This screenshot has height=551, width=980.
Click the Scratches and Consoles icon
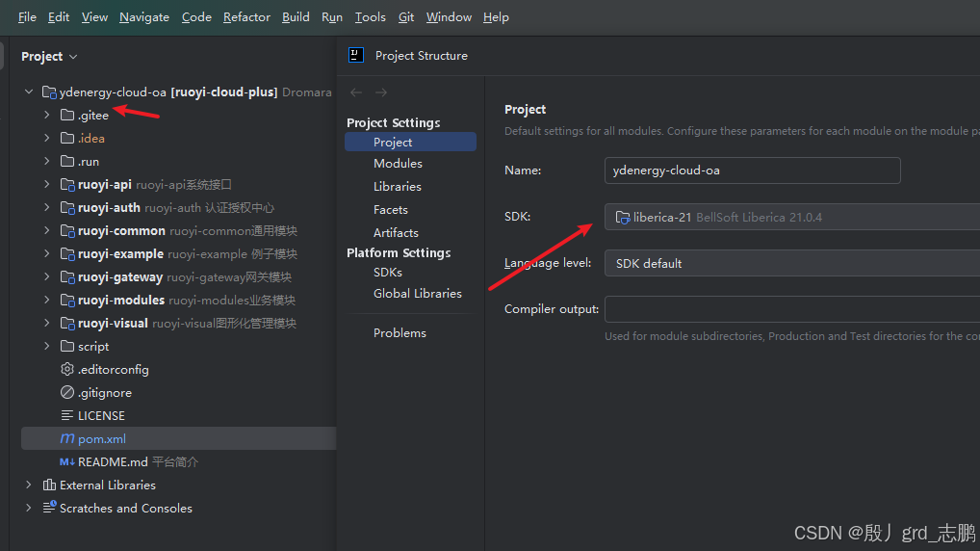49,508
